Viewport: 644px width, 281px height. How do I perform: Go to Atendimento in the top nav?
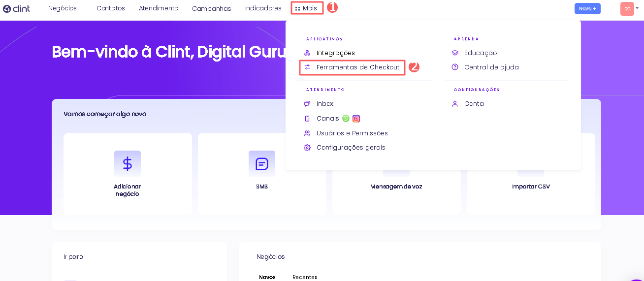click(159, 8)
